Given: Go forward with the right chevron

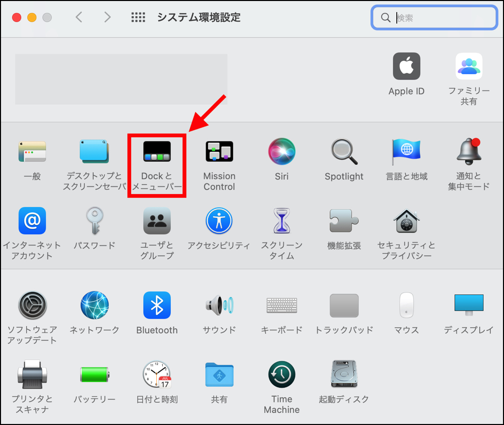Looking at the screenshot, I should point(107,17).
